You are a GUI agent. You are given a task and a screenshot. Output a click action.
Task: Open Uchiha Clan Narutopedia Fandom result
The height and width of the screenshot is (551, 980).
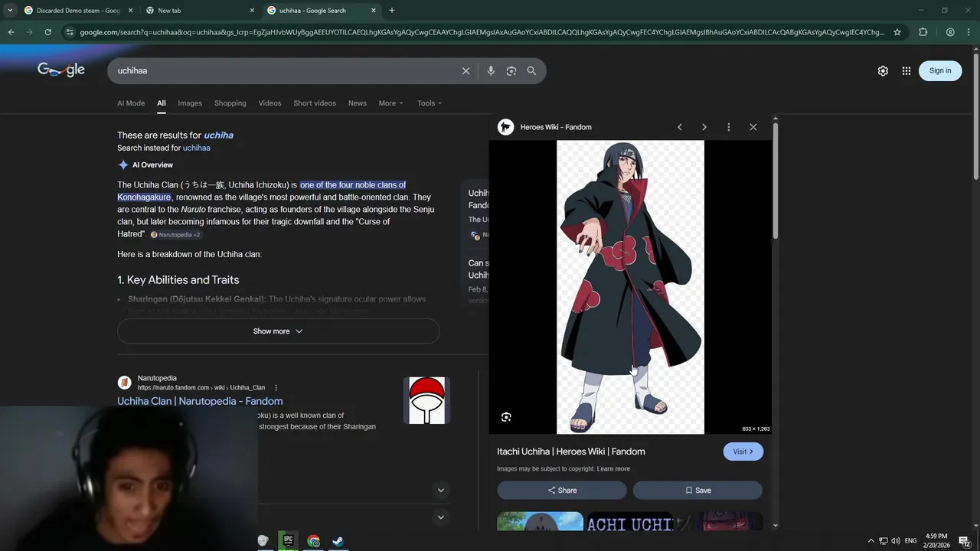(x=200, y=401)
